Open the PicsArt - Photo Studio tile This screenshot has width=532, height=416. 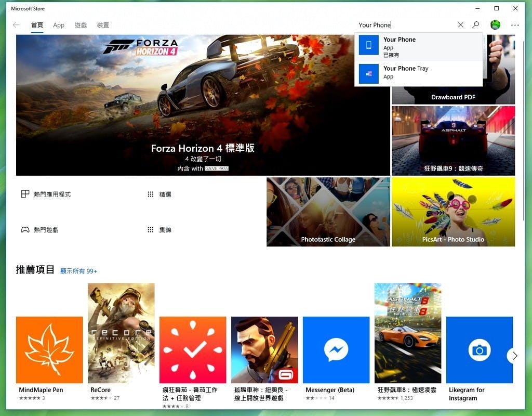point(453,212)
